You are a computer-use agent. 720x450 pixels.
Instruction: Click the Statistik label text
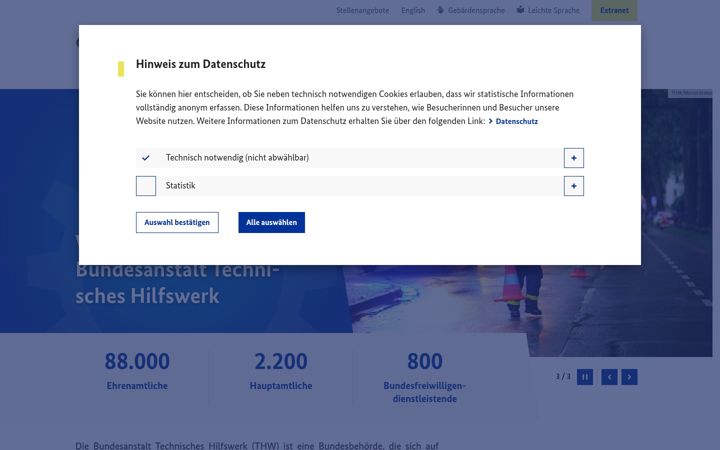coord(180,186)
